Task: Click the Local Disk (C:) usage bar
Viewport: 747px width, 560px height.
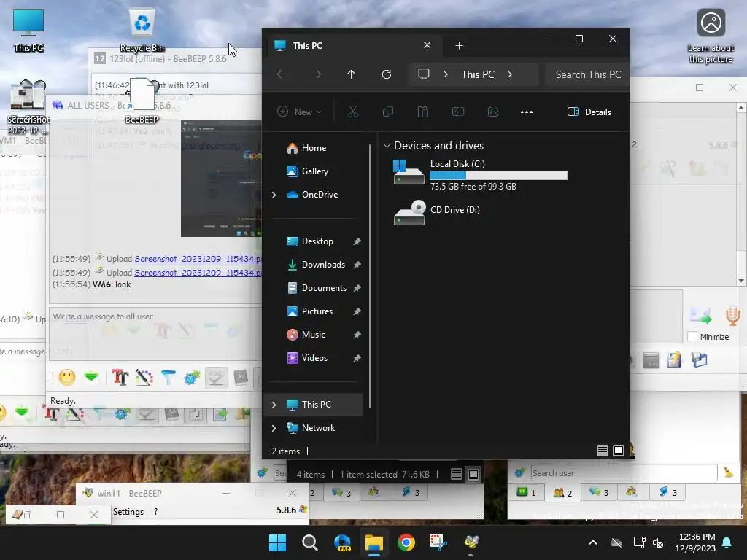Action: (498, 175)
